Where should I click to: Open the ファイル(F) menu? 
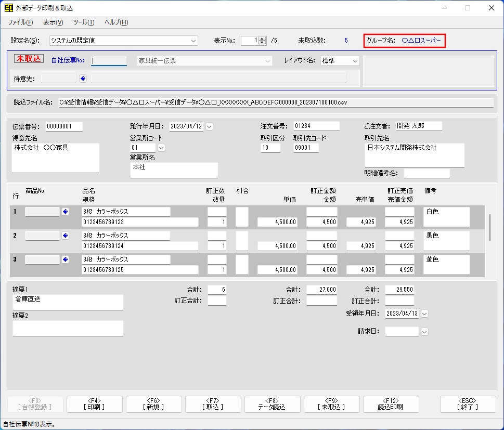pos(21,22)
